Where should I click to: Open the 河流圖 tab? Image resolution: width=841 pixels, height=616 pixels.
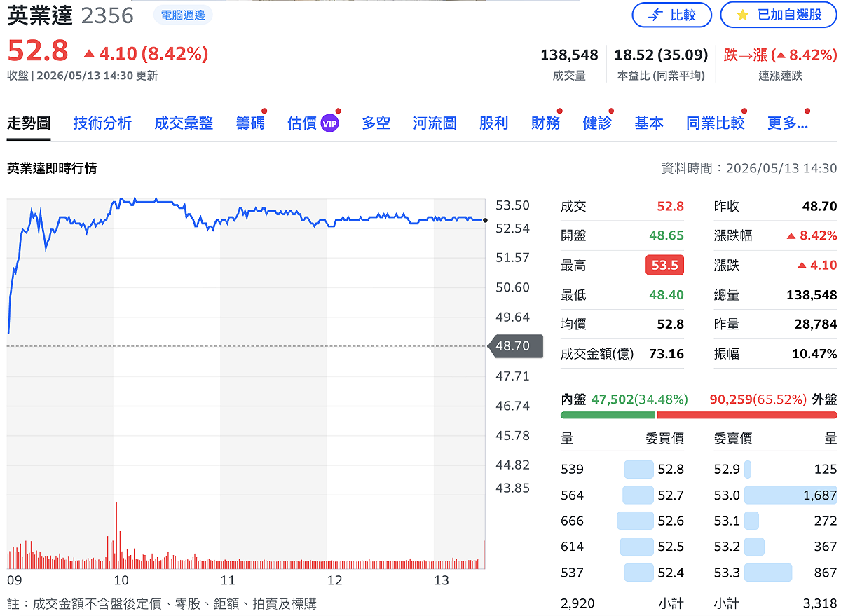pos(435,123)
